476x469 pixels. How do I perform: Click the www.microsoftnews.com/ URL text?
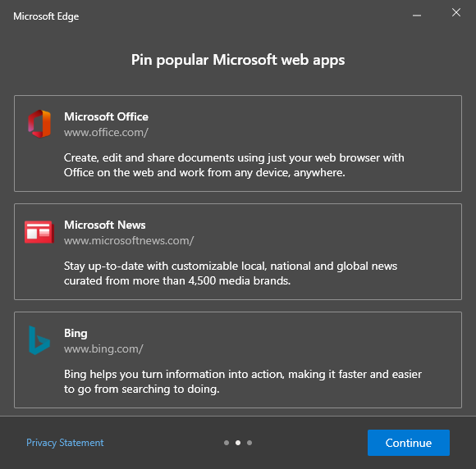[129, 241]
